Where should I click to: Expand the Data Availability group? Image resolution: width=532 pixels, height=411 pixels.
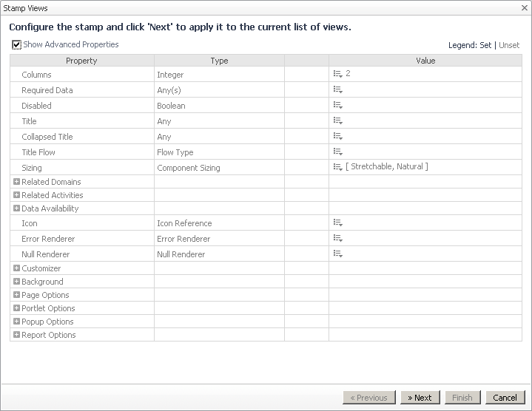point(16,208)
